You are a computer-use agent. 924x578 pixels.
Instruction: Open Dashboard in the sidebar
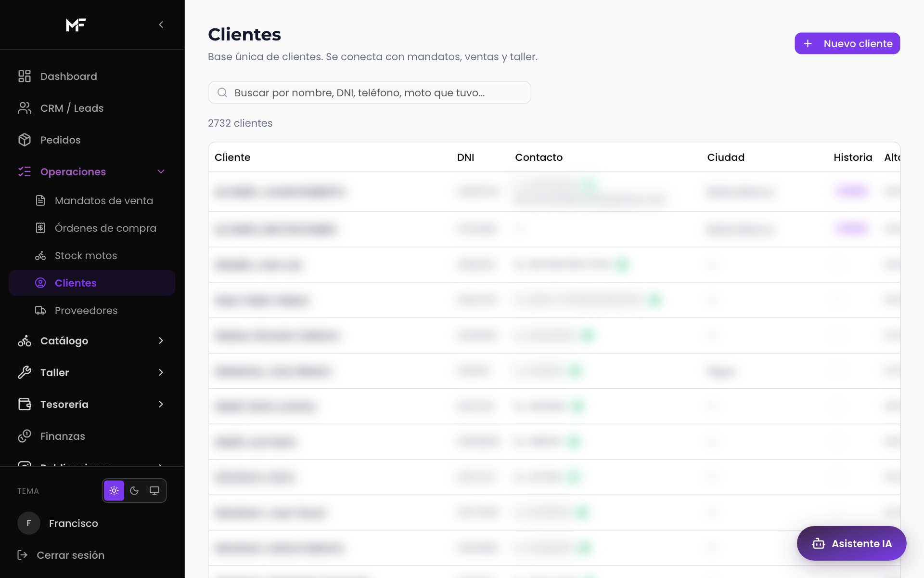92,76
